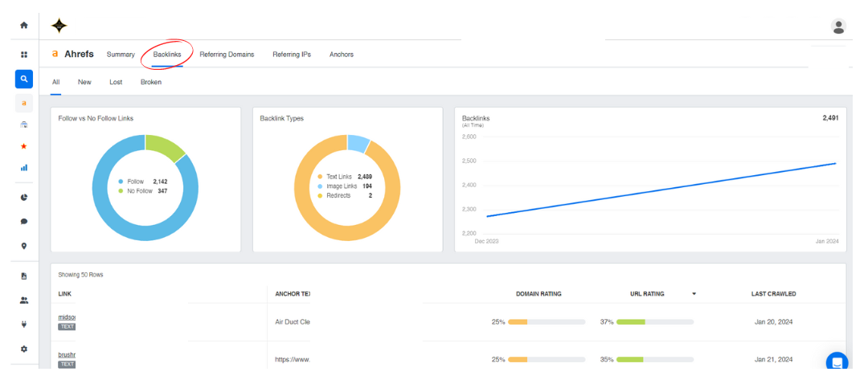The height and width of the screenshot is (384, 868).
Task: Click the Text Links legend entry
Action: click(344, 177)
